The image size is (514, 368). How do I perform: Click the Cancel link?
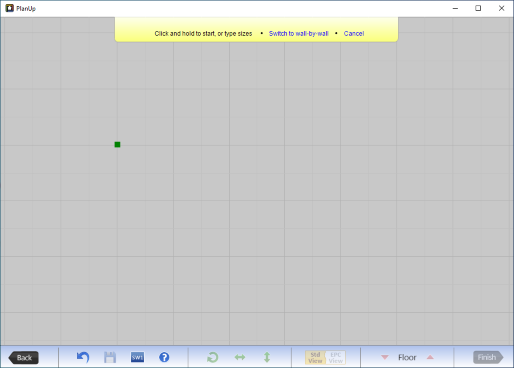[x=354, y=33]
